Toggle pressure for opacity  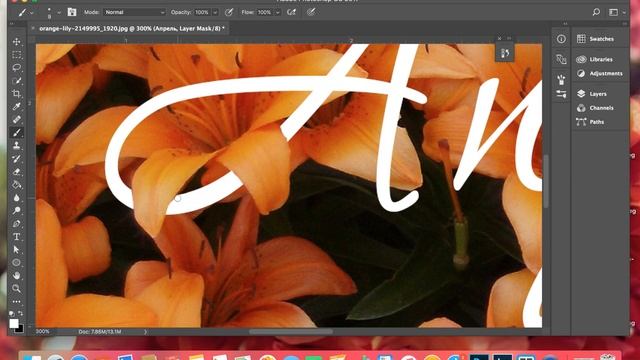click(x=229, y=12)
